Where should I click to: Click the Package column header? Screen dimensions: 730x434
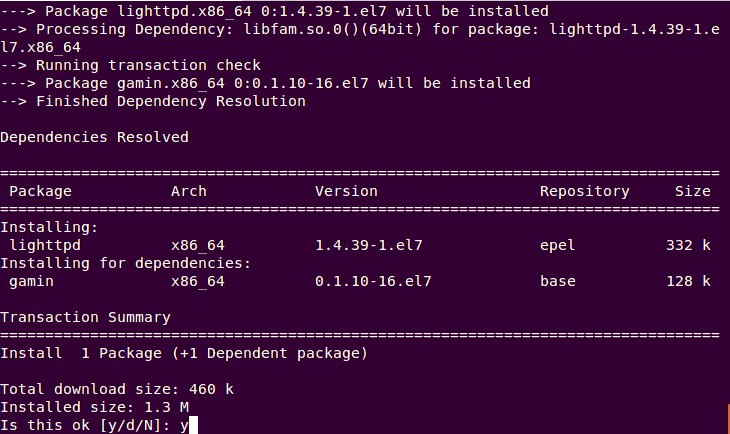40,191
